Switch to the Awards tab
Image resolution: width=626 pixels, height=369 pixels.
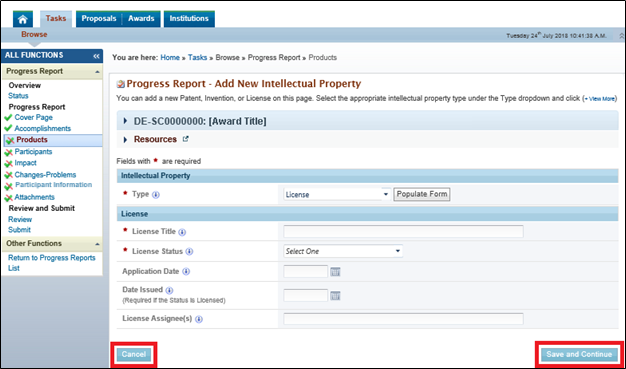pyautogui.click(x=141, y=19)
